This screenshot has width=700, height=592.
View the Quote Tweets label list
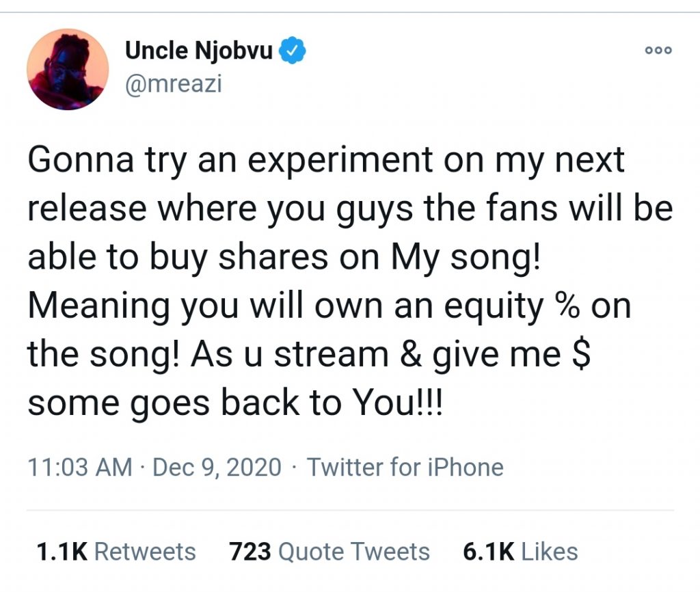pyautogui.click(x=355, y=551)
